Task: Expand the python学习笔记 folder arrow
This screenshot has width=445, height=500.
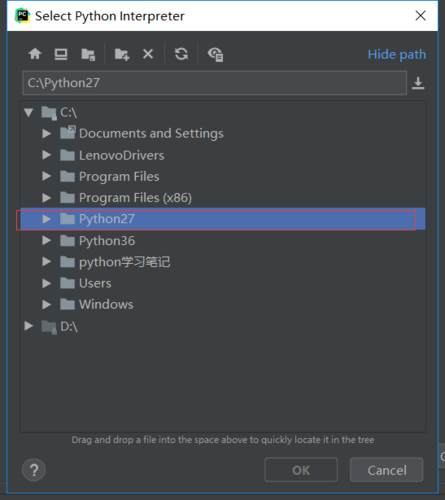Action: pos(47,262)
